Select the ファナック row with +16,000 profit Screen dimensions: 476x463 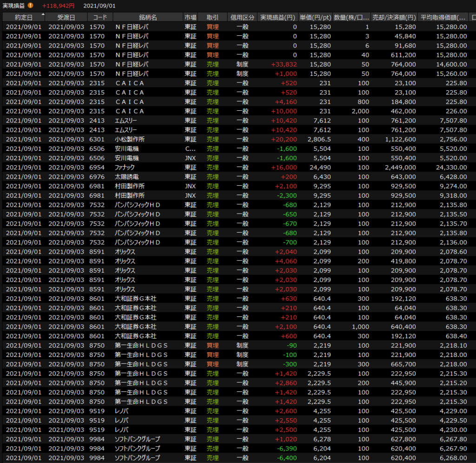232,168
